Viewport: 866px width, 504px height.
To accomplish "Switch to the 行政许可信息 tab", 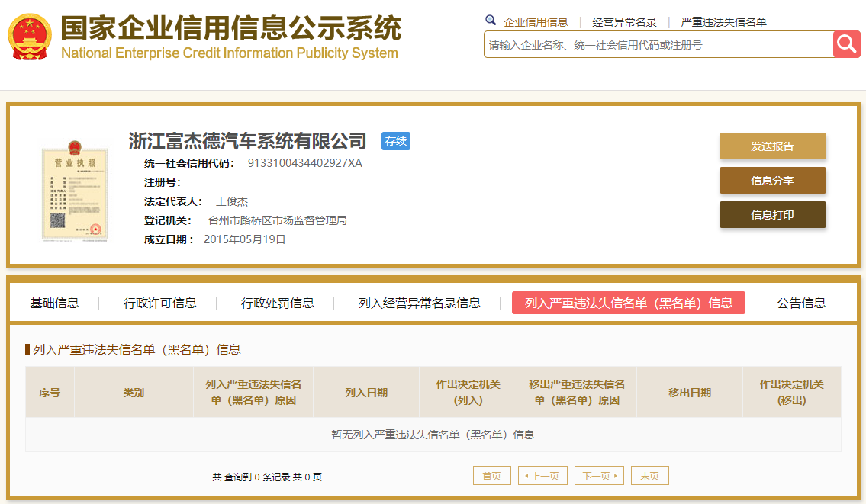I will coord(160,303).
